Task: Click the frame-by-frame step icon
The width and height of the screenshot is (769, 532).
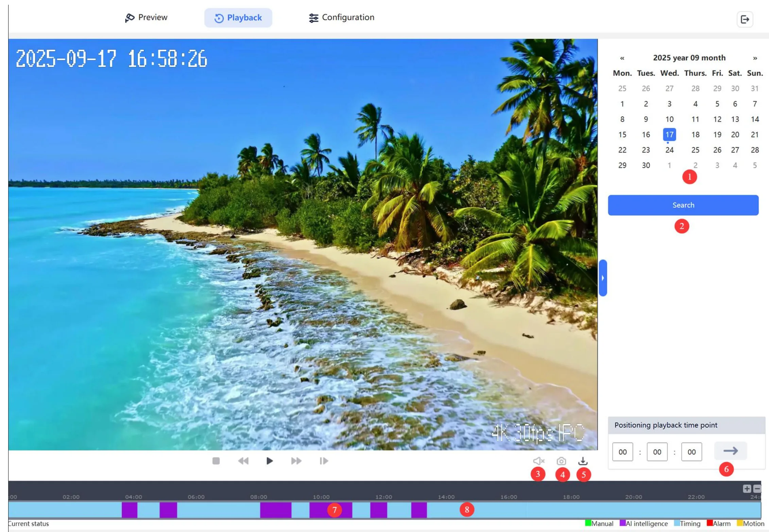Action: click(x=324, y=461)
